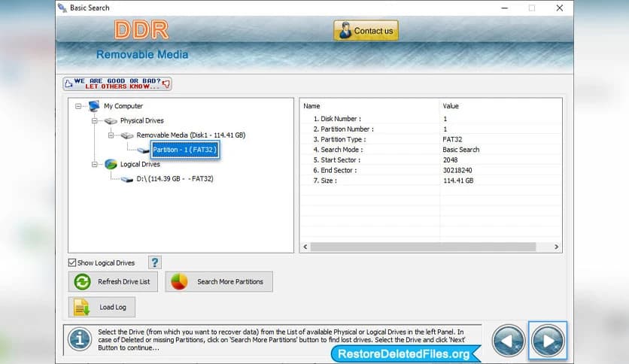629x364 pixels.
Task: Click the Logical Drives globe icon
Action: pyautogui.click(x=111, y=164)
